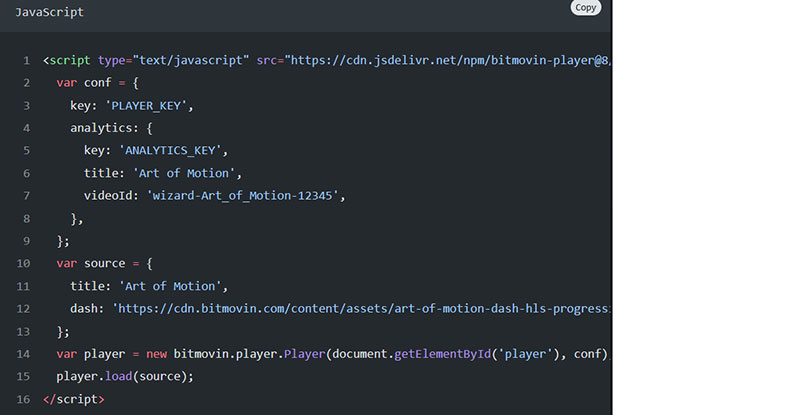Viewport: 800px width, 415px height.
Task: Click the script tag src URL on line 1
Action: [x=447, y=60]
